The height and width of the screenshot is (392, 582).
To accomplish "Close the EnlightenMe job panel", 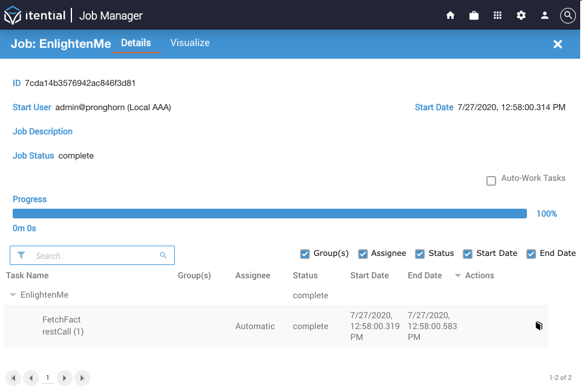I will pyautogui.click(x=558, y=44).
